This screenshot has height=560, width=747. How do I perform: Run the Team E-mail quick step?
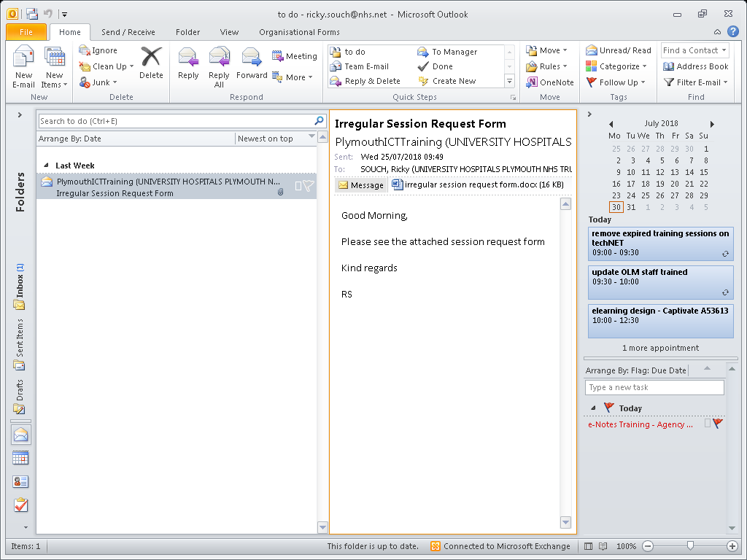pyautogui.click(x=360, y=66)
